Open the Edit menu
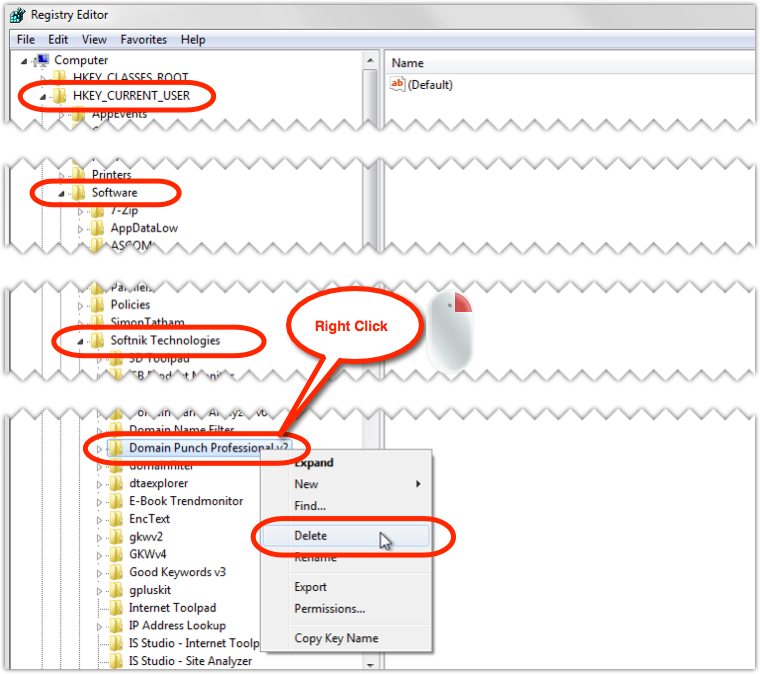 tap(58, 39)
